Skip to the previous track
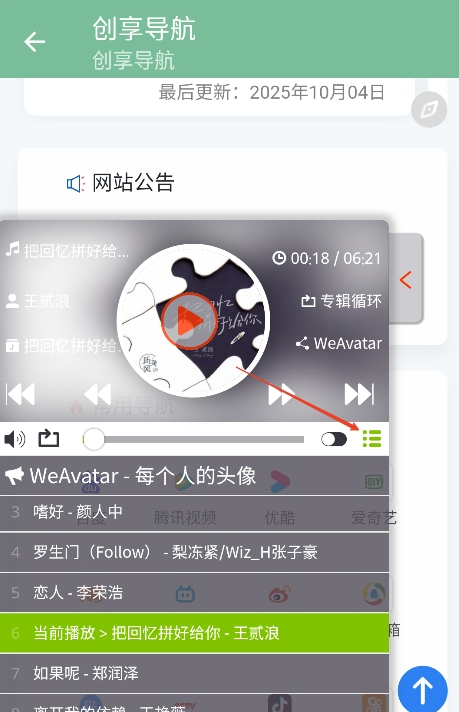Viewport: 459px width, 712px height. tap(20, 394)
